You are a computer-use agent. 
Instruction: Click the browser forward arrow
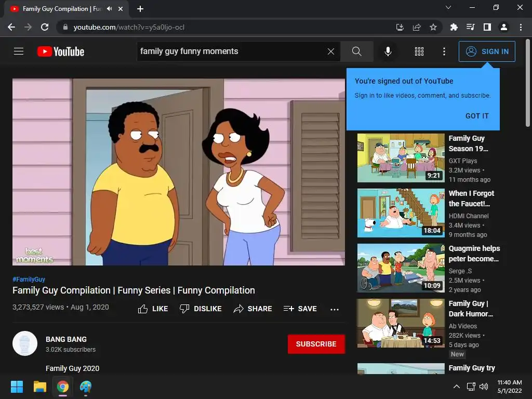[28, 27]
